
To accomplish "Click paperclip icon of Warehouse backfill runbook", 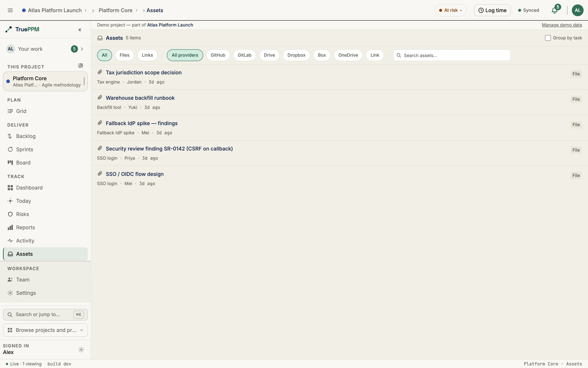I will coord(100,97).
